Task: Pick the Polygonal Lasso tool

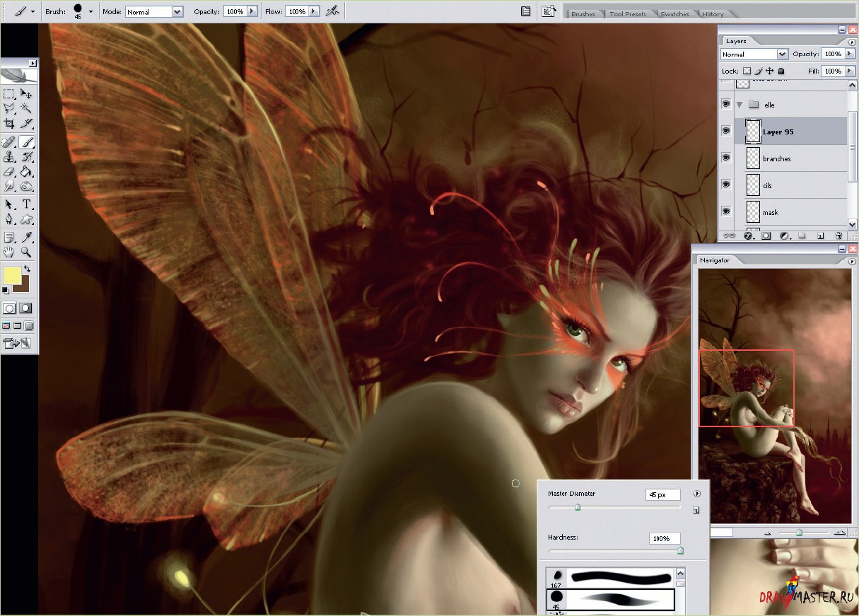Action: point(9,108)
